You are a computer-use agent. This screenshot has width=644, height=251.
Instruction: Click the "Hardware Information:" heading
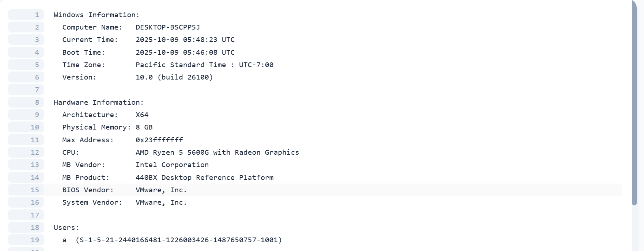(x=99, y=103)
